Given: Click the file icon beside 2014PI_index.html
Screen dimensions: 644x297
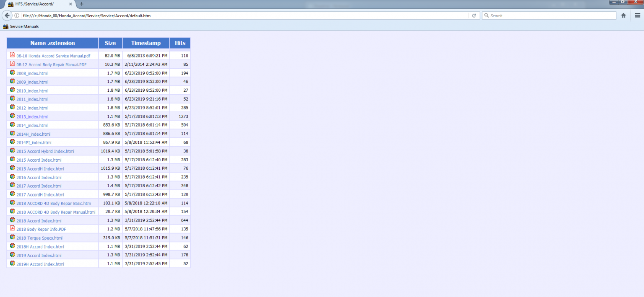Looking at the screenshot, I should (12, 142).
